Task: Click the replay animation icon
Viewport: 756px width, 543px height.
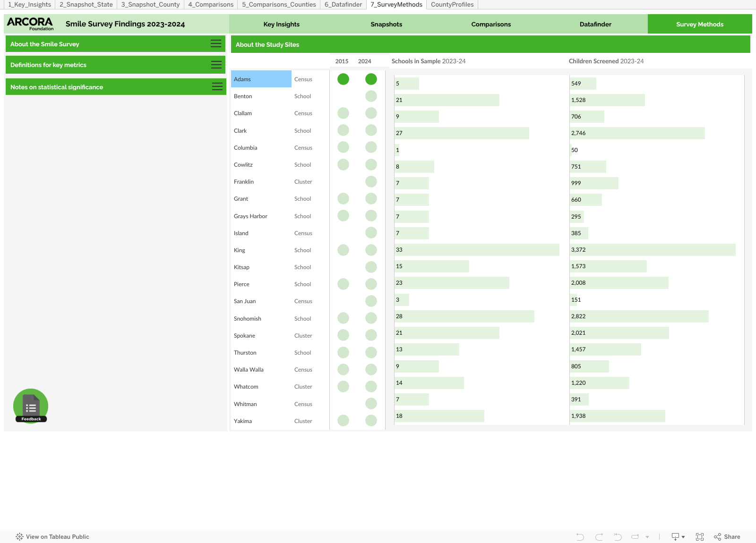Action: pyautogui.click(x=636, y=537)
